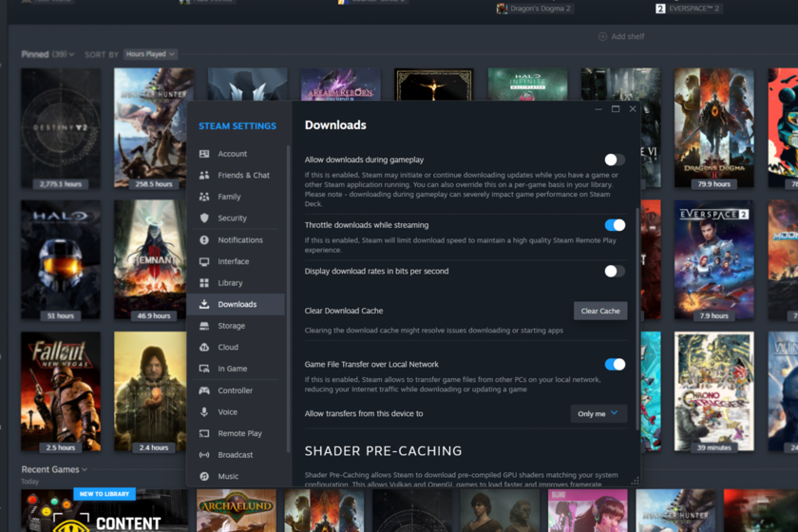This screenshot has width=798, height=532.
Task: Expand the Recent Games shelf menu
Action: point(85,469)
